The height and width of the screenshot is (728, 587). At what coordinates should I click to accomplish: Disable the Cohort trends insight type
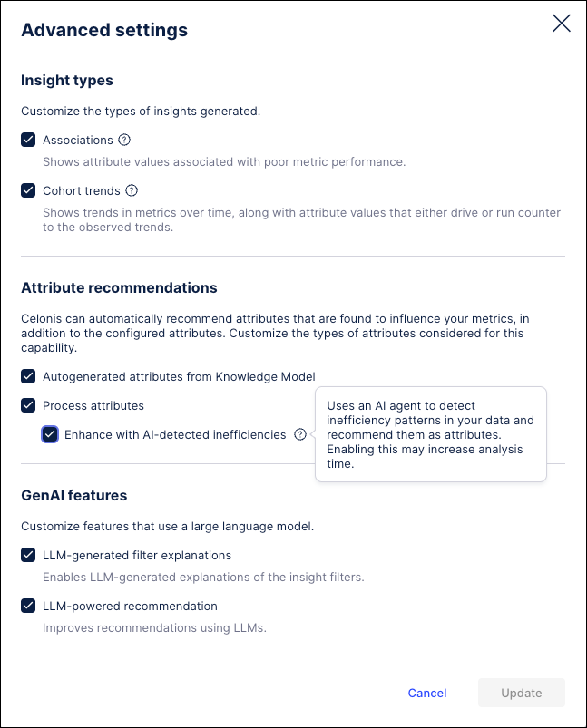point(28,190)
